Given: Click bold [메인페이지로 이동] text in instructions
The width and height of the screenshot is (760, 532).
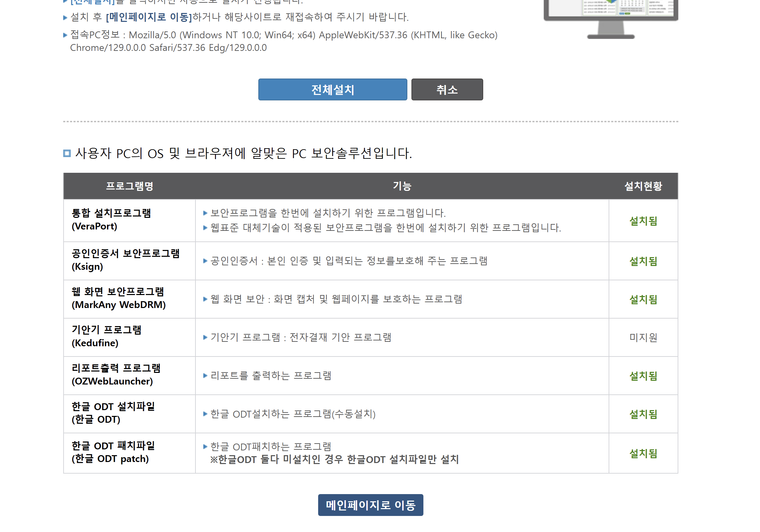Looking at the screenshot, I should [149, 17].
